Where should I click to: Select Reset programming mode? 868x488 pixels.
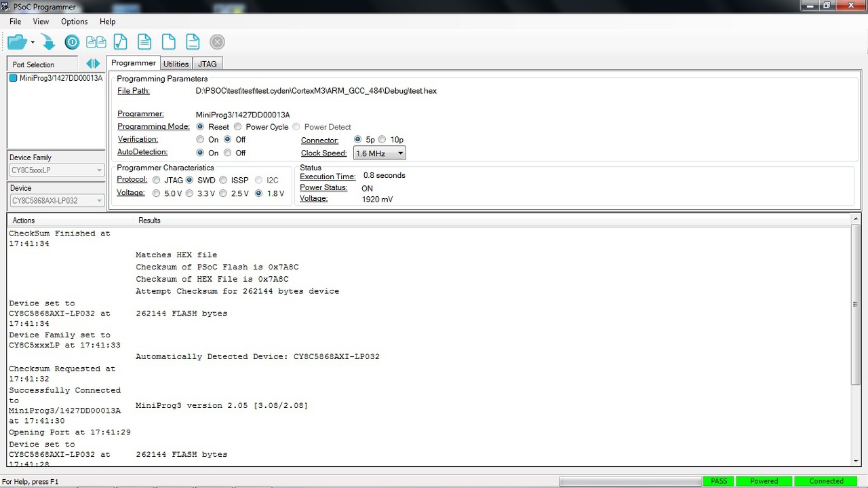click(200, 127)
